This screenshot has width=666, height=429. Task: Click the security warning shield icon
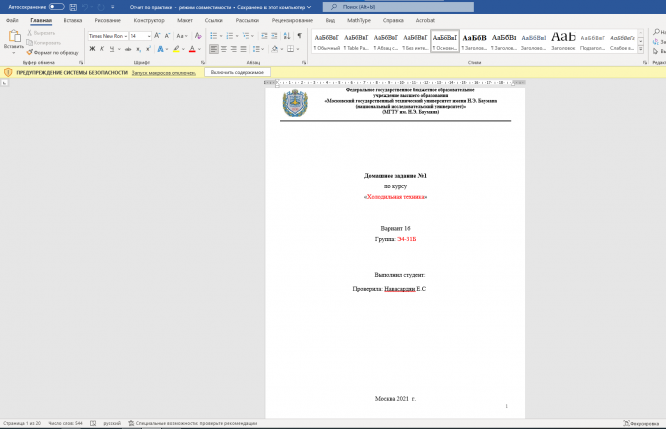pyautogui.click(x=8, y=72)
